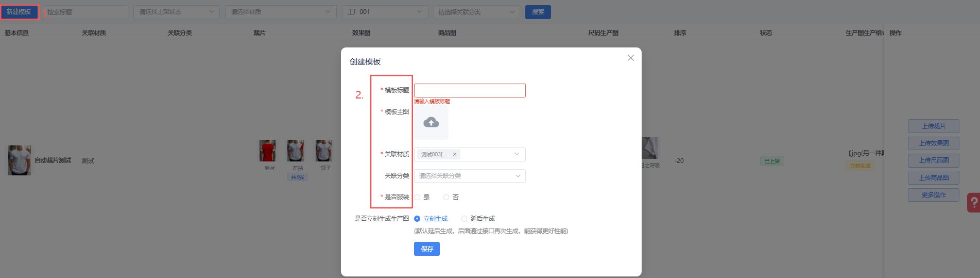The width and height of the screenshot is (980, 278).
Task: Click the 搜索 button
Action: [538, 12]
